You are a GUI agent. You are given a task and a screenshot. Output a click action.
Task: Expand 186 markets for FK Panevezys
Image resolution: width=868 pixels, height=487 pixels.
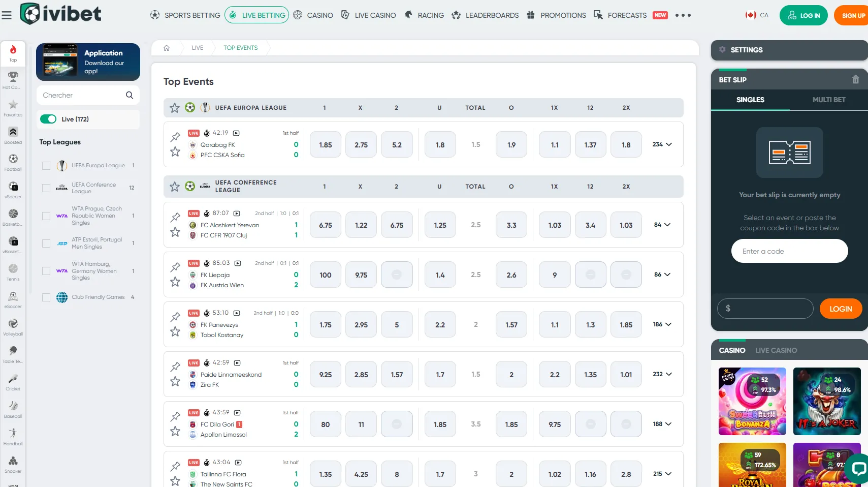click(662, 324)
